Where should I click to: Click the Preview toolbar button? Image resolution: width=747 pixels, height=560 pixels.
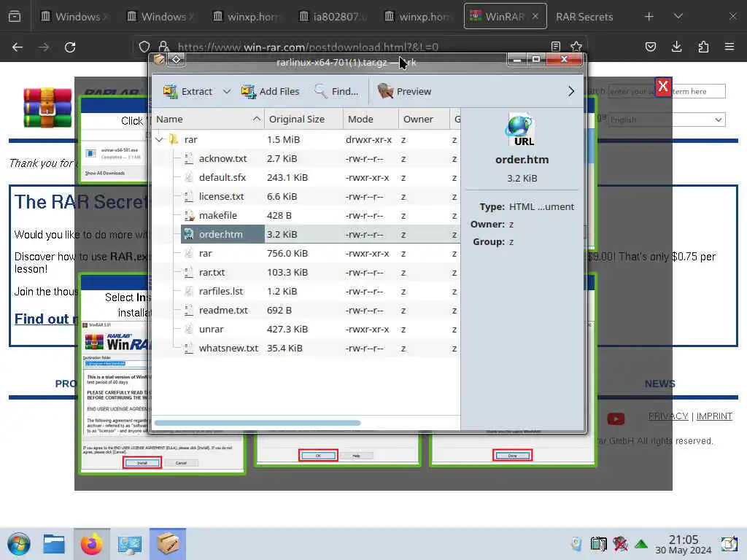[x=404, y=91]
